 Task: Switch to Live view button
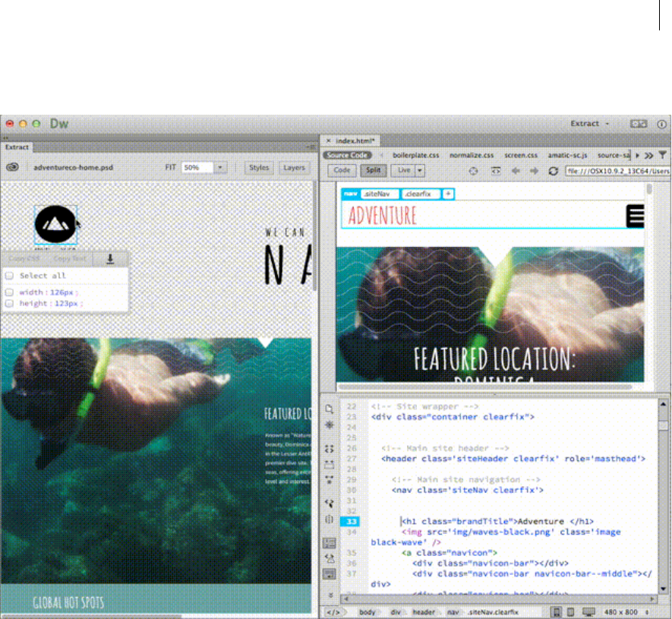click(404, 171)
